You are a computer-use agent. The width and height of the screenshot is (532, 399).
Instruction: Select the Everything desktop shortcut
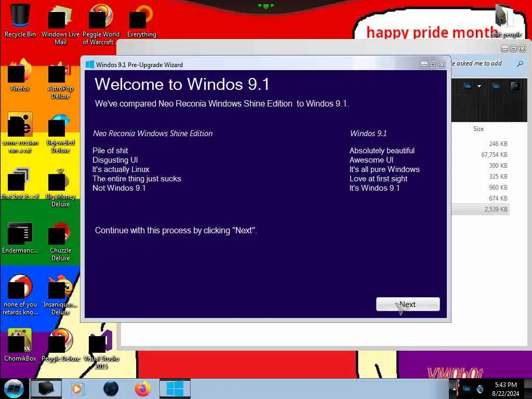pyautogui.click(x=141, y=21)
